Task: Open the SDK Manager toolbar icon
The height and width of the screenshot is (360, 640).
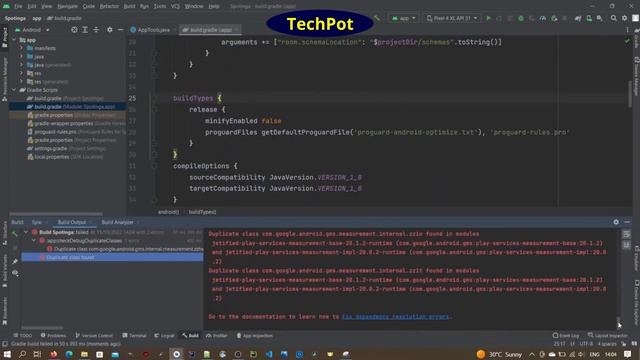Action: tap(599, 18)
